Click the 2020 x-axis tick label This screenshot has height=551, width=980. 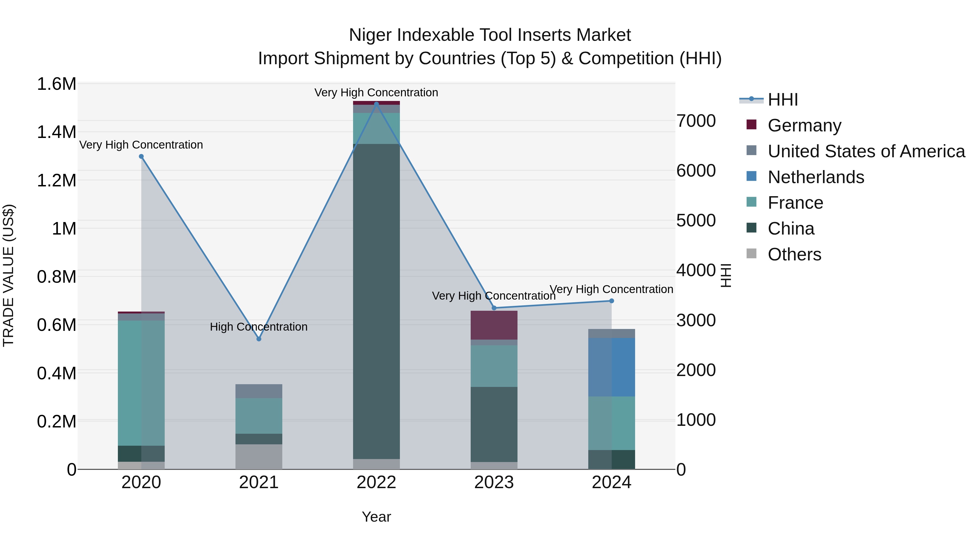click(141, 482)
